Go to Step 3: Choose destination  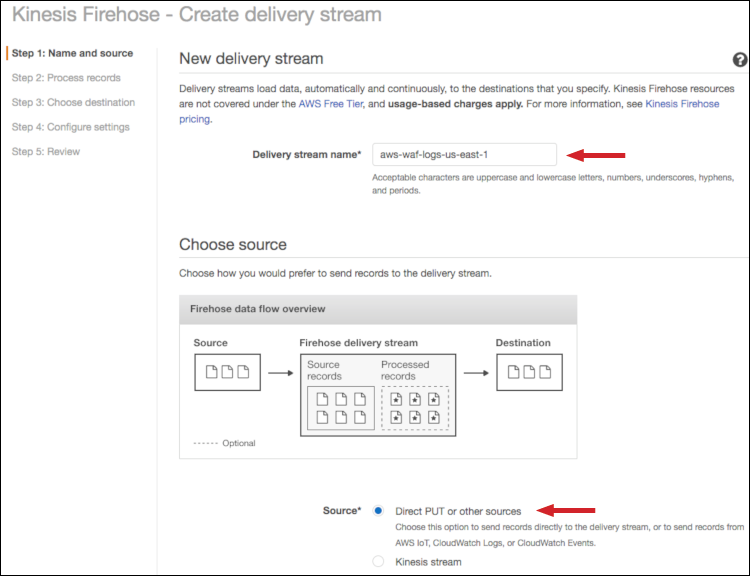coord(73,102)
